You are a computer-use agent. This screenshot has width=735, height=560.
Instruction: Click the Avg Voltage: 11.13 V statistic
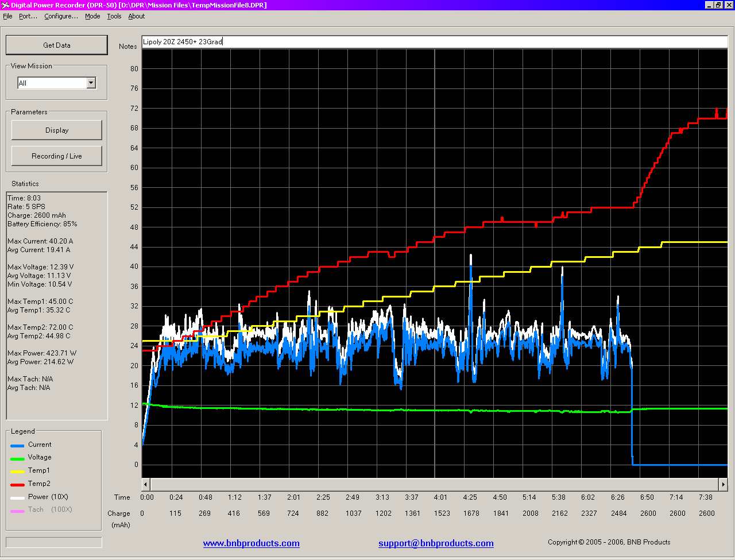39,276
